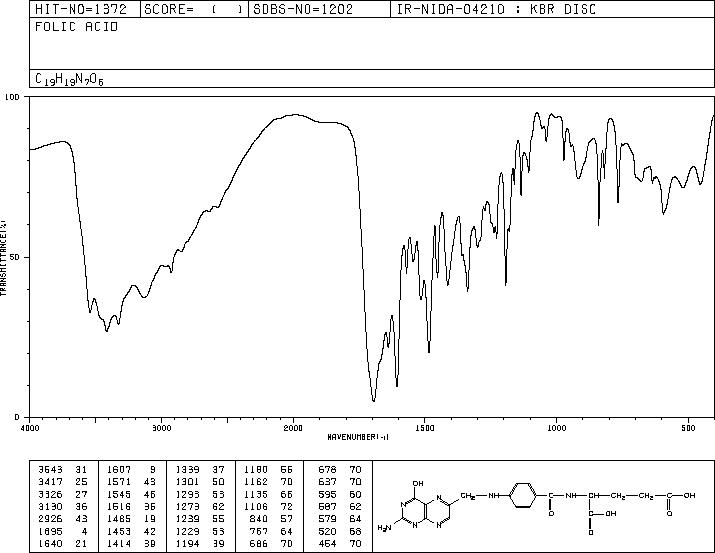Select the 1607 peak entry in the table
715x553 pixels.
(x=131, y=470)
